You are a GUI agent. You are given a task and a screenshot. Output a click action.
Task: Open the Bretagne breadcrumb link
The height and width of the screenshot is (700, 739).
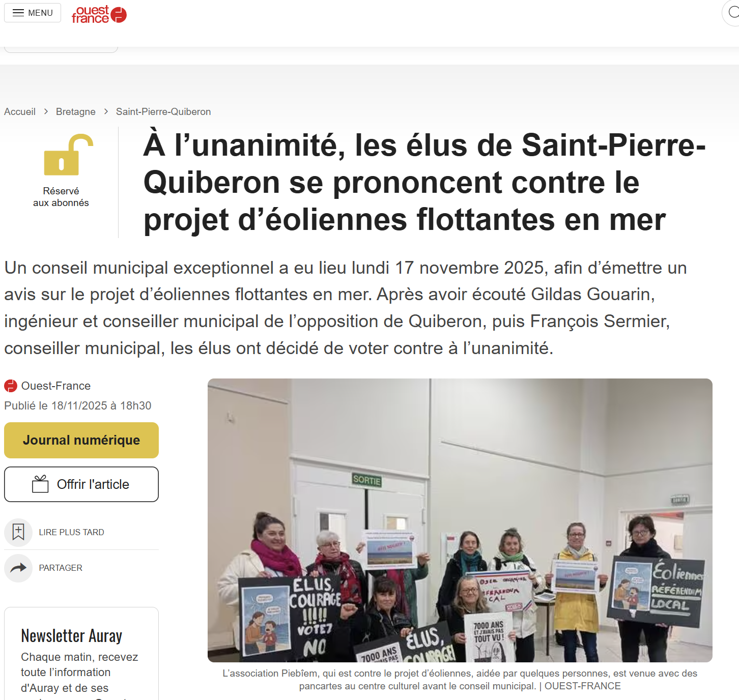pos(76,111)
